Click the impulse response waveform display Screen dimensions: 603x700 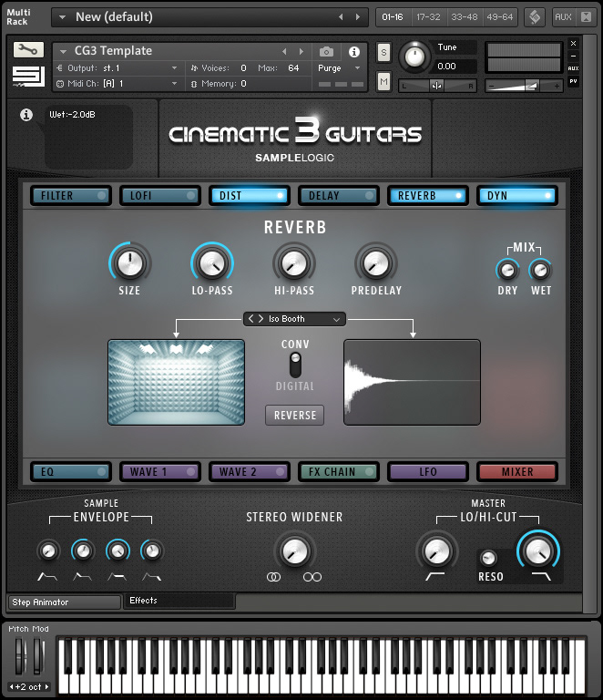tap(412, 382)
